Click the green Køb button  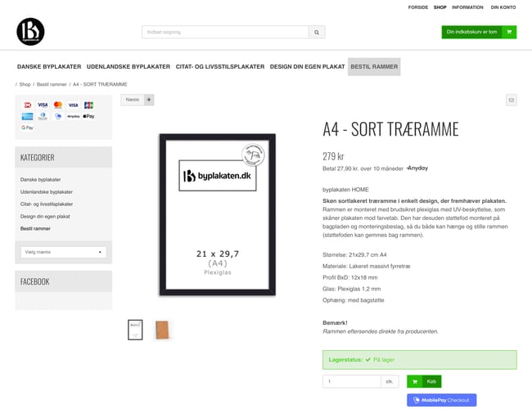pos(424,381)
